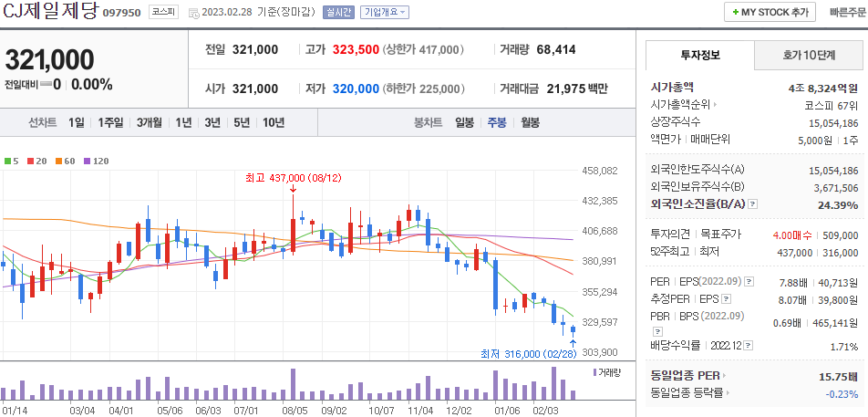This screenshot has height=417, width=868.
Task: Open the 빠른주문 link
Action: (848, 12)
